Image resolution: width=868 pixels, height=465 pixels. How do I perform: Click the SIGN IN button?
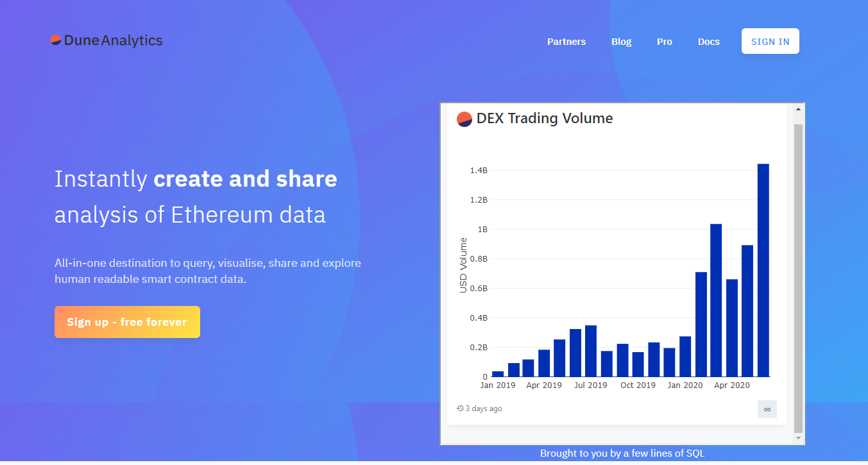pyautogui.click(x=770, y=41)
